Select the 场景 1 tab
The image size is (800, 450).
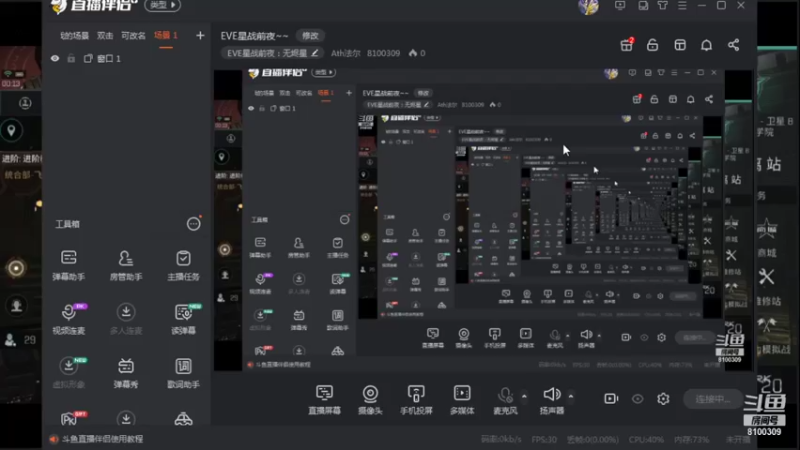[x=166, y=35]
